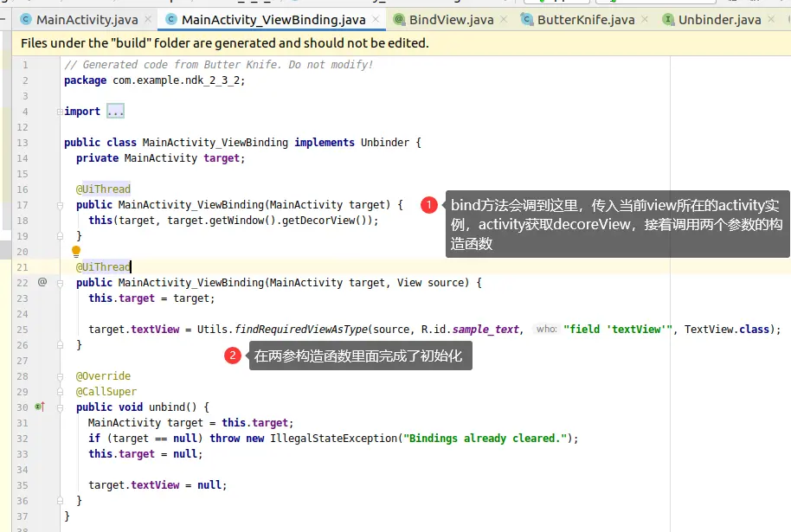Click the string "field 'textView'" on line 25
Screen dimensions: 791x532
pos(617,330)
